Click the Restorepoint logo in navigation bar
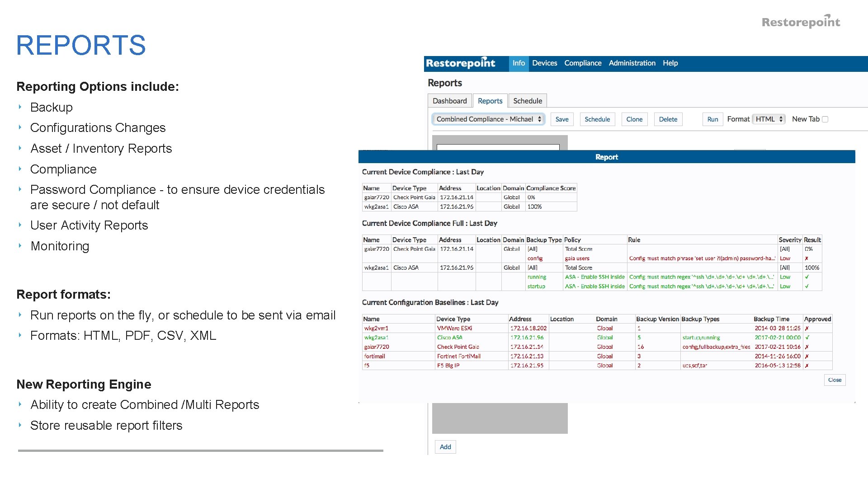Screen dimensions: 868x488 (460, 63)
